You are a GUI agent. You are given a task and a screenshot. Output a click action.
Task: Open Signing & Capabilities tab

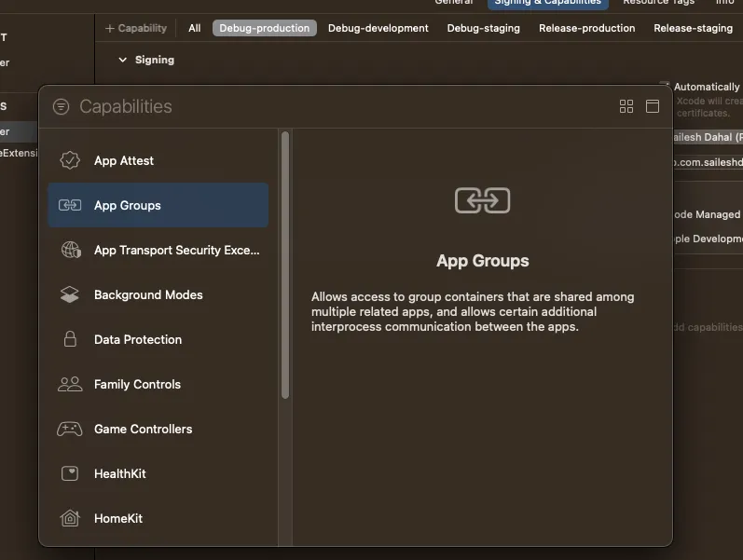[x=548, y=3]
